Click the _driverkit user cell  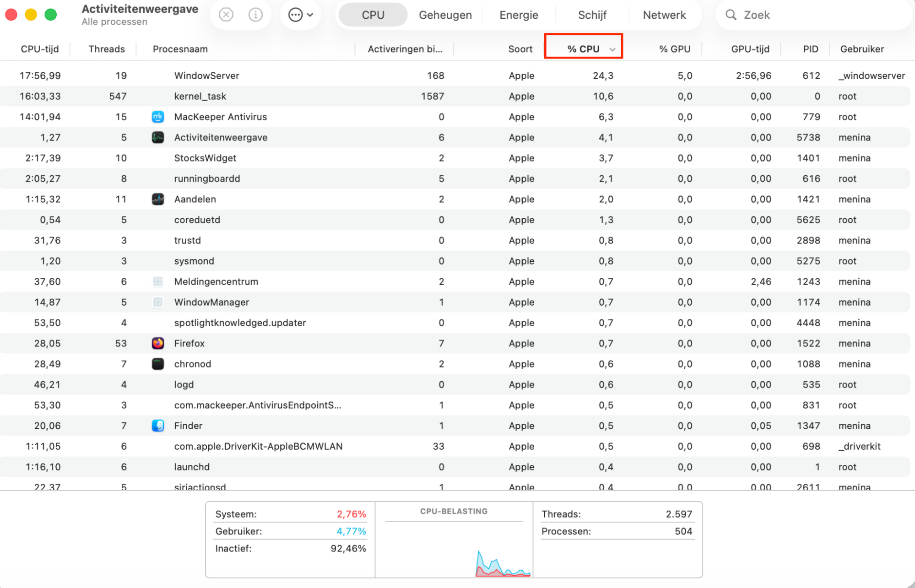point(859,446)
